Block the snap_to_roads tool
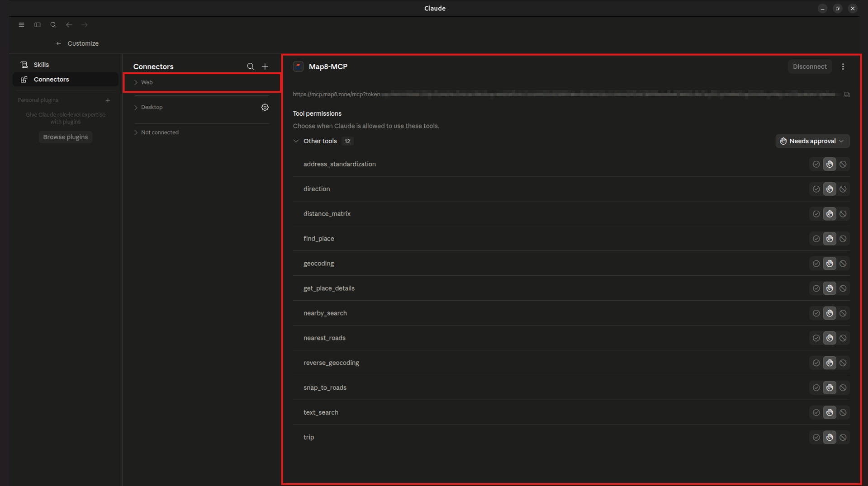The height and width of the screenshot is (486, 868). tap(843, 388)
